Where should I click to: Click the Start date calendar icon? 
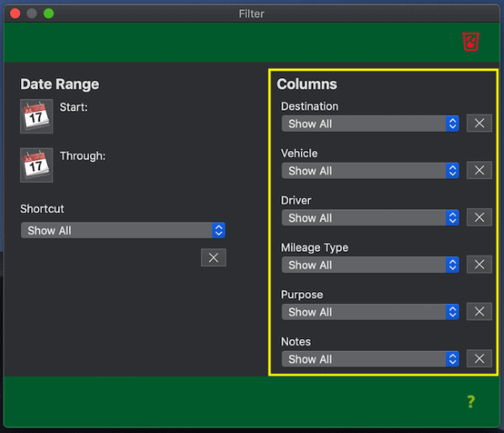point(36,117)
